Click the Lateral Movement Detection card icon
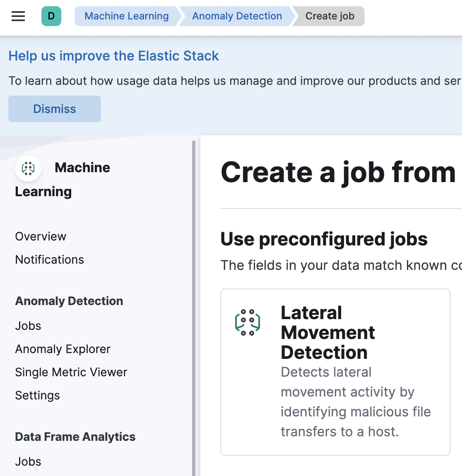The image size is (462, 476). 248,322
